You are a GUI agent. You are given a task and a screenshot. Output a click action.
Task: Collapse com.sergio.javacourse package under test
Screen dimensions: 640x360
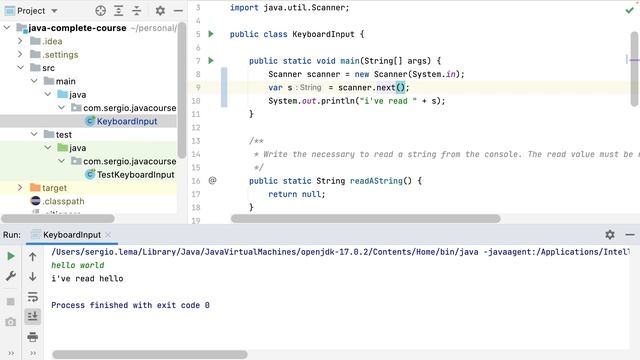click(61, 161)
